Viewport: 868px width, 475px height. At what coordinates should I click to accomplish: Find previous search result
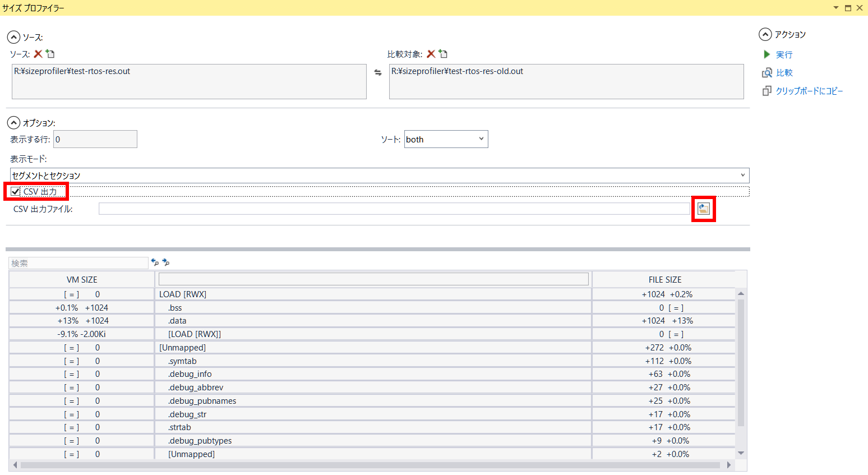point(155,262)
